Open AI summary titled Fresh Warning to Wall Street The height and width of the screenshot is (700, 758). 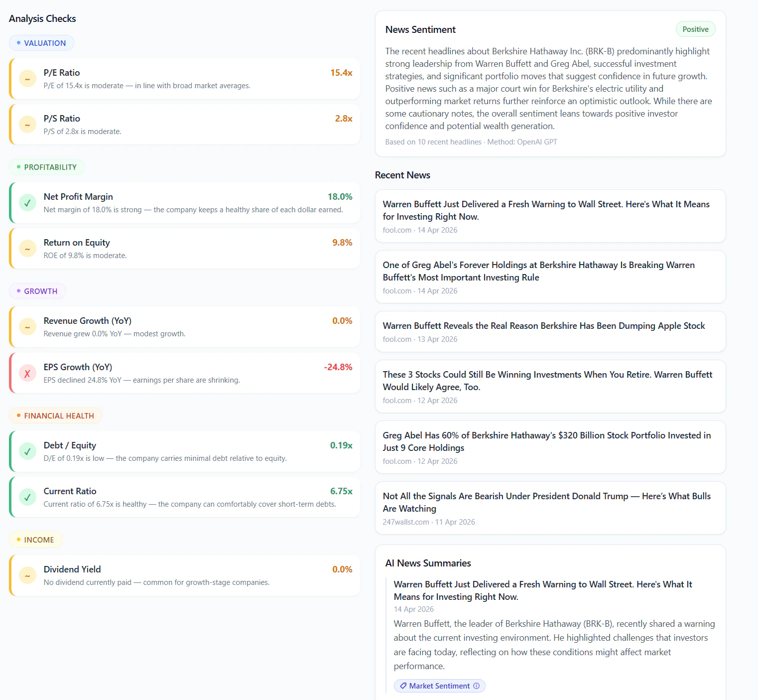click(543, 590)
